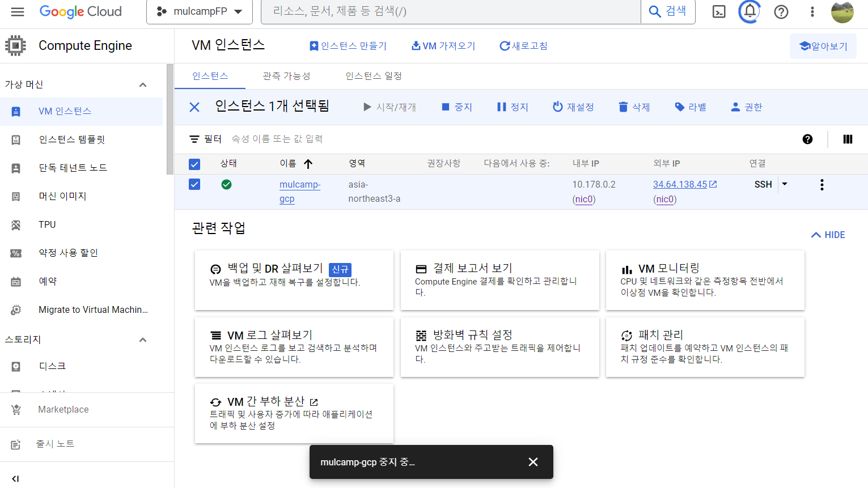Click the Permissions action

tap(747, 107)
